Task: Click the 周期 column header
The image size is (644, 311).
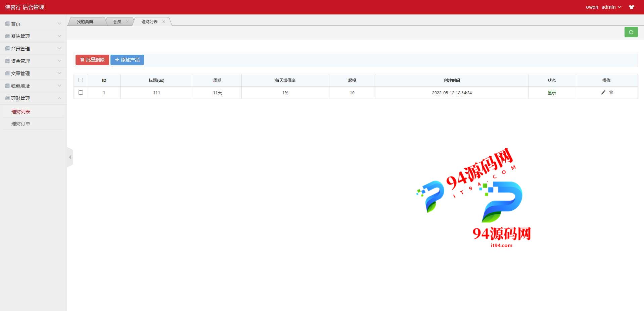Action: [217, 80]
